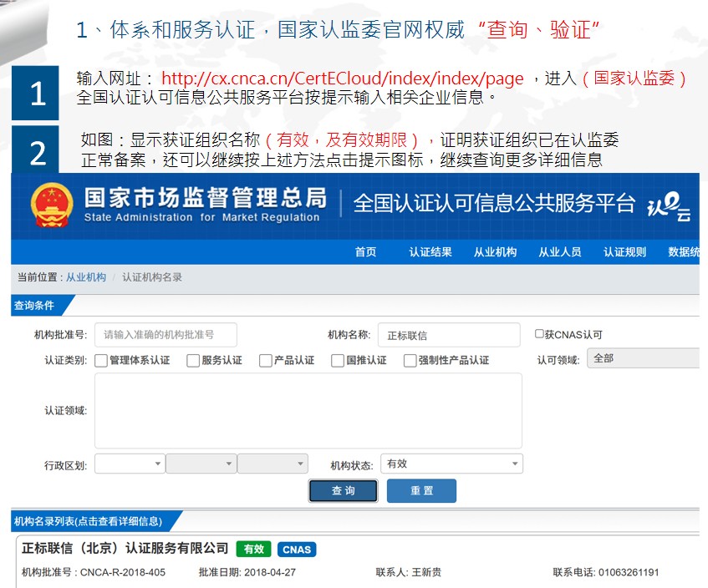Select the 强制性产品认证 checkbox

[x=410, y=361]
